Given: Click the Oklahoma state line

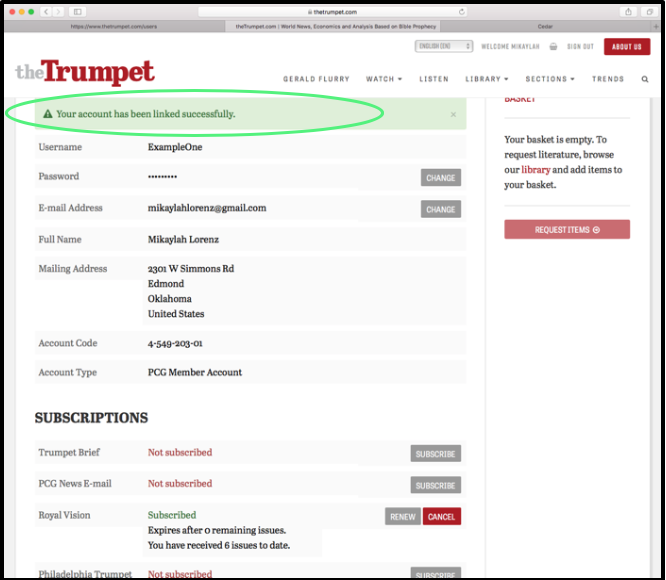Looking at the screenshot, I should [x=169, y=299].
